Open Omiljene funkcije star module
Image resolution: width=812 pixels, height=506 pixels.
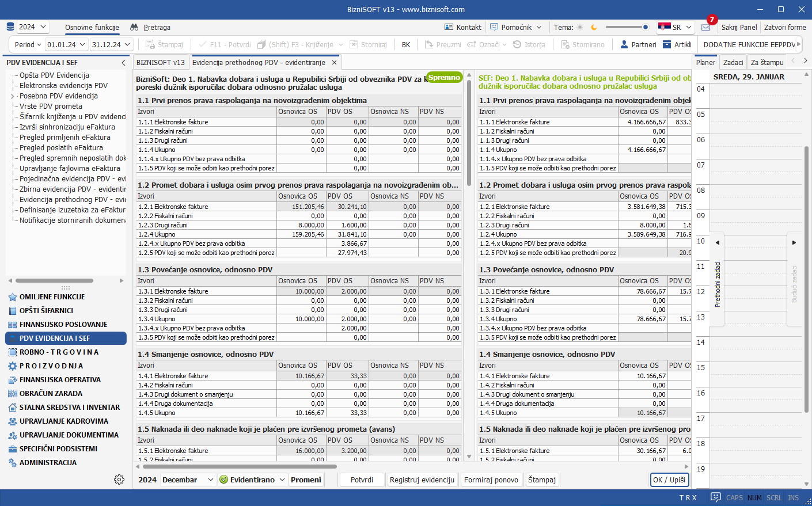pyautogui.click(x=52, y=297)
